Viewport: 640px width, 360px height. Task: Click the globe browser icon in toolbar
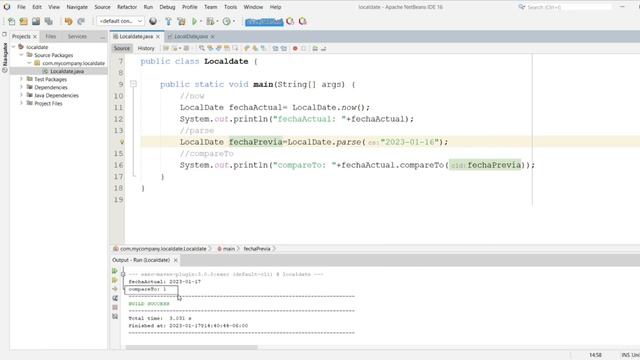tap(153, 21)
